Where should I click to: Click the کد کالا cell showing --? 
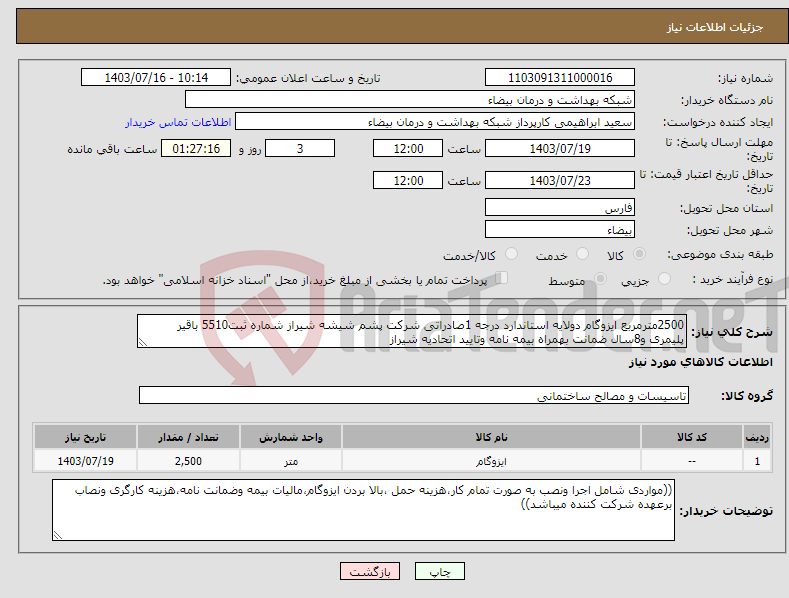[691, 461]
